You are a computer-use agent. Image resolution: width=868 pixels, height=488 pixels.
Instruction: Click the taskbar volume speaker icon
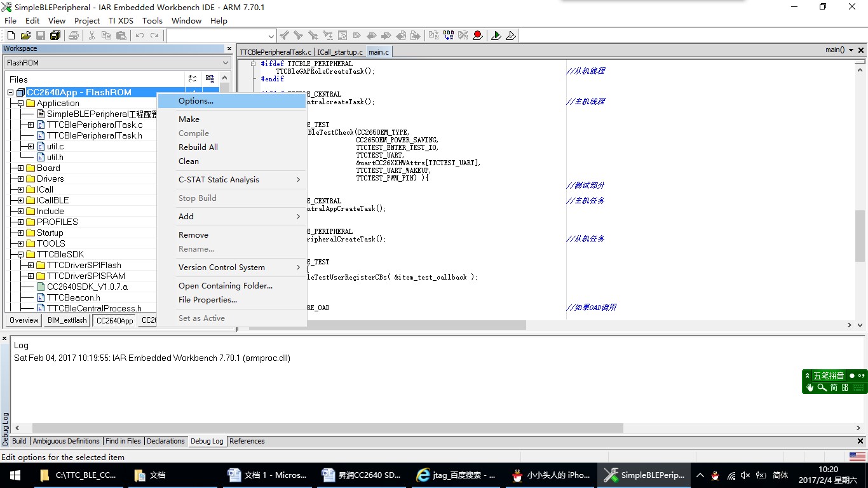point(745,475)
